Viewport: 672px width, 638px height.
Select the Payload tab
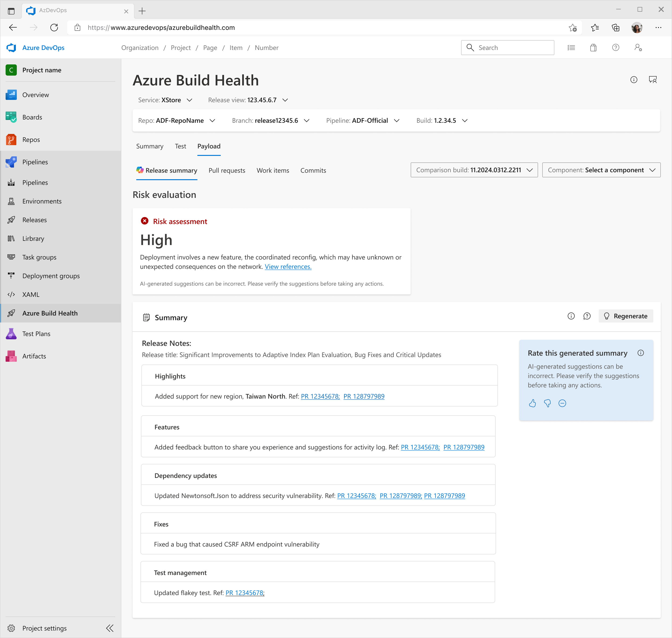coord(209,146)
